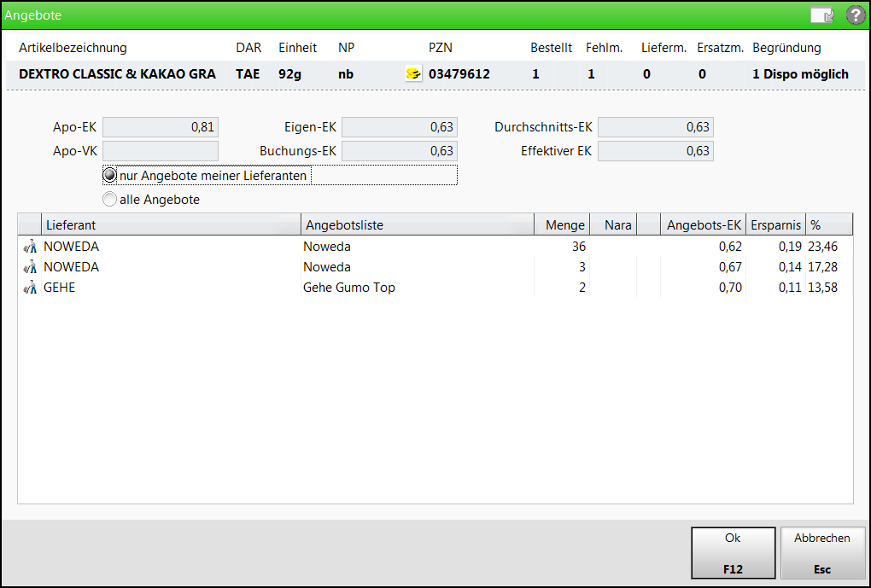Sort by the Lieferant column header
This screenshot has width=871, height=588.
click(x=171, y=224)
